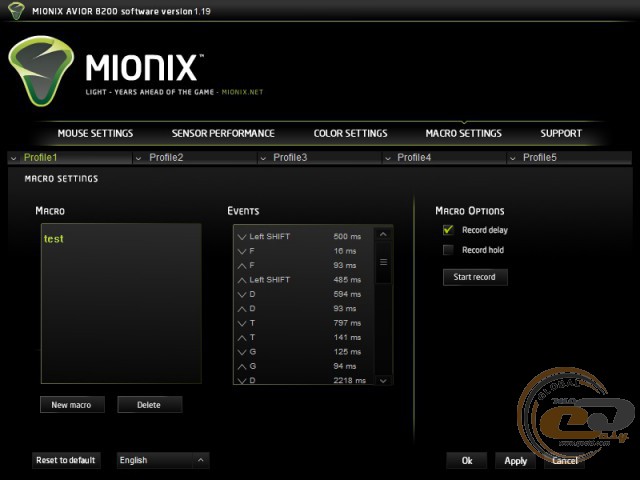Select the Profile2 tab

tap(195, 158)
